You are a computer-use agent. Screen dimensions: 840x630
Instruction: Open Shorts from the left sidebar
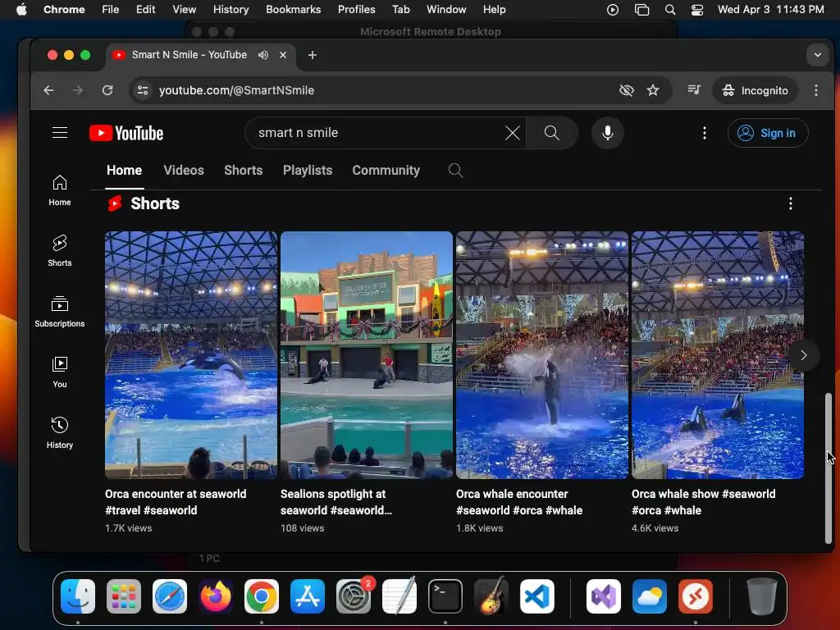pyautogui.click(x=59, y=251)
